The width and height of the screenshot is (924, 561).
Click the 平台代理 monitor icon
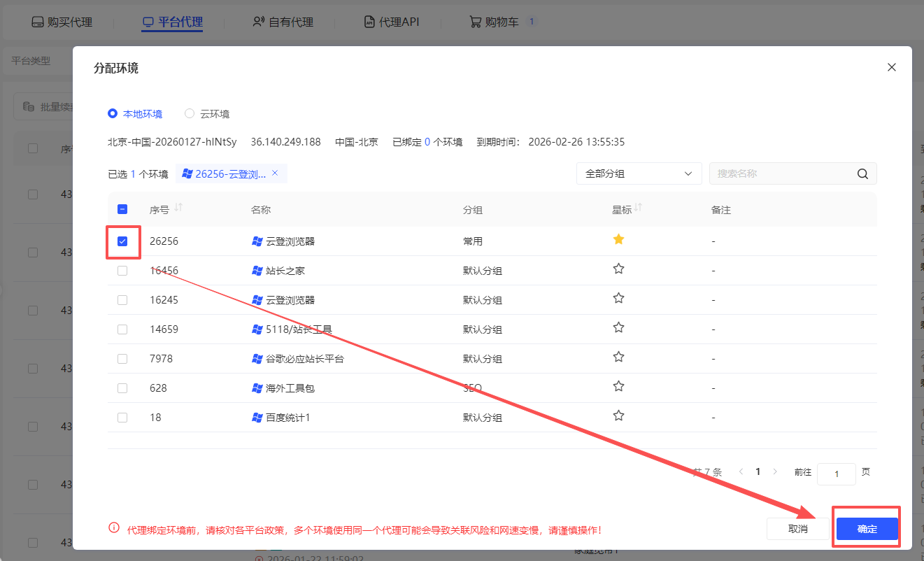click(x=148, y=22)
